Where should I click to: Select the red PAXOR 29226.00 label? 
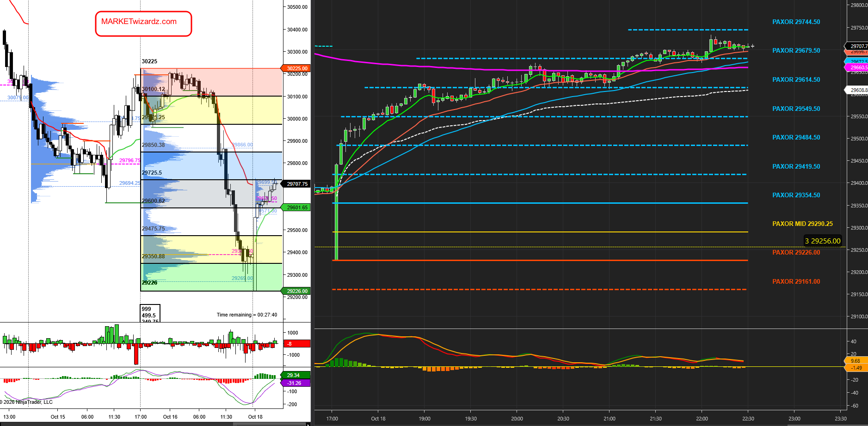pos(796,252)
